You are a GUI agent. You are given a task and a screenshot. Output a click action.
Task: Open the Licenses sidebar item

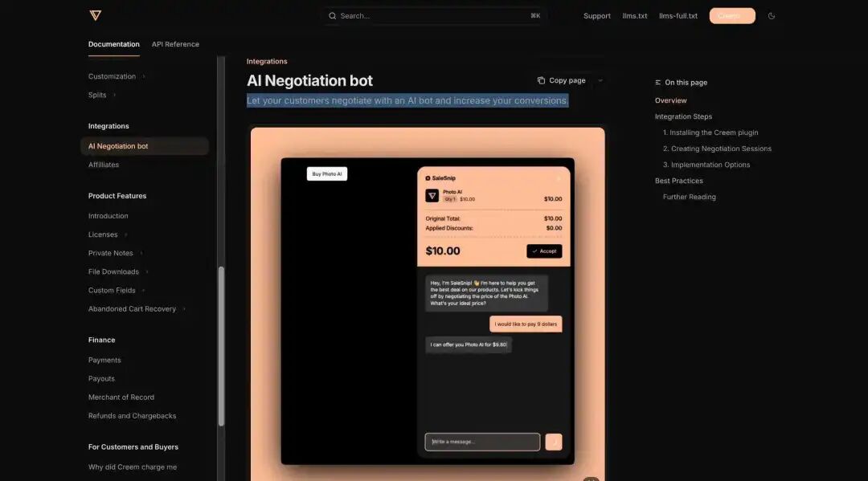pos(103,234)
